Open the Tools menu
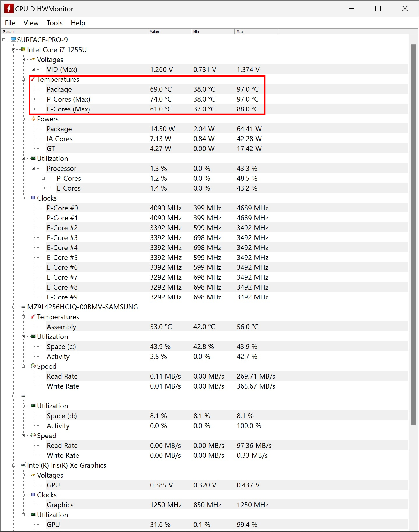 click(x=54, y=23)
